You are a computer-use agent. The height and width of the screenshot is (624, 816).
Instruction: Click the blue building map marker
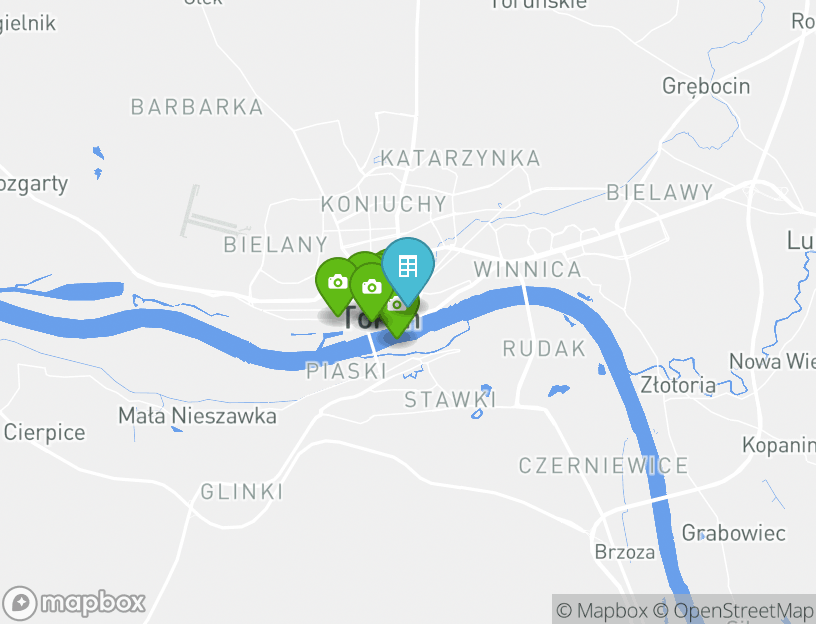click(x=407, y=266)
